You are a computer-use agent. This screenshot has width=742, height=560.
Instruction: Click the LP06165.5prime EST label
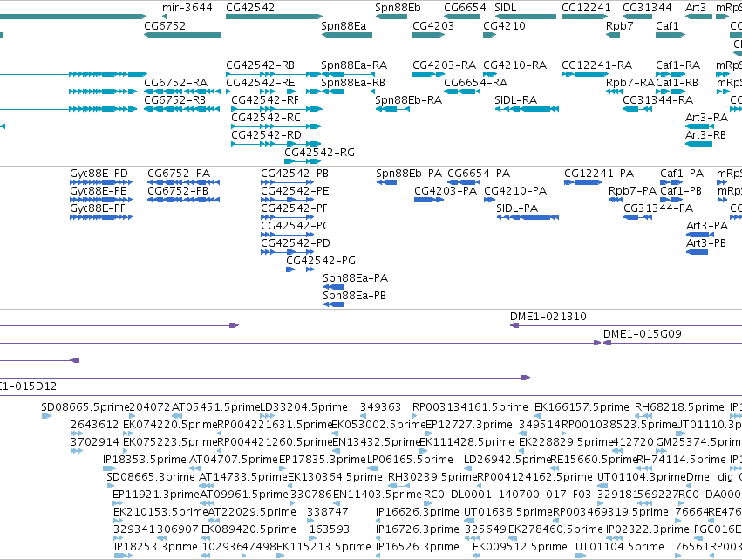(x=410, y=459)
